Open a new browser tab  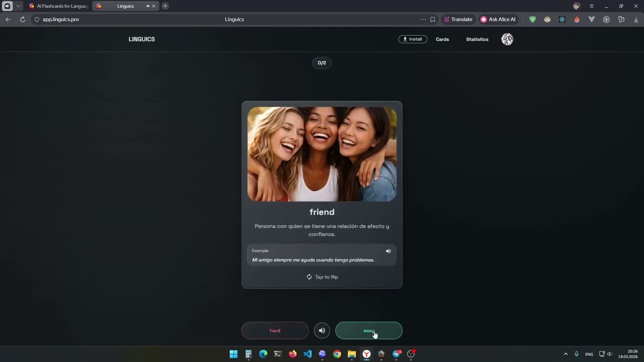click(x=165, y=6)
